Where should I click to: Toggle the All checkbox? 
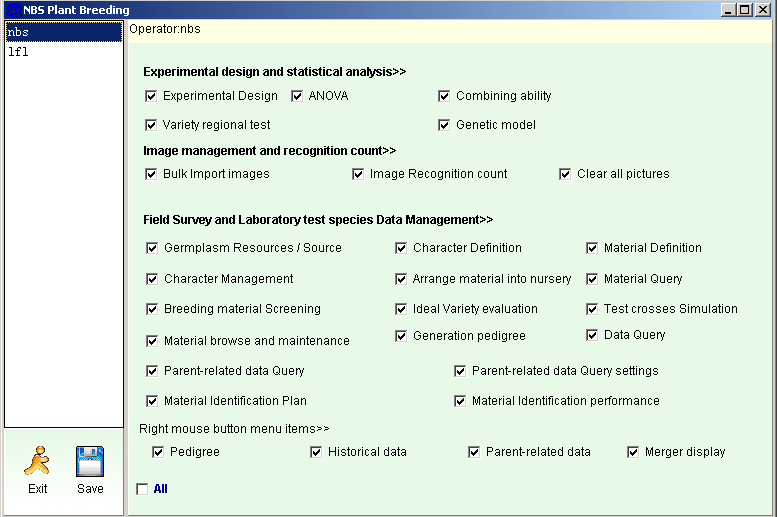[x=142, y=489]
